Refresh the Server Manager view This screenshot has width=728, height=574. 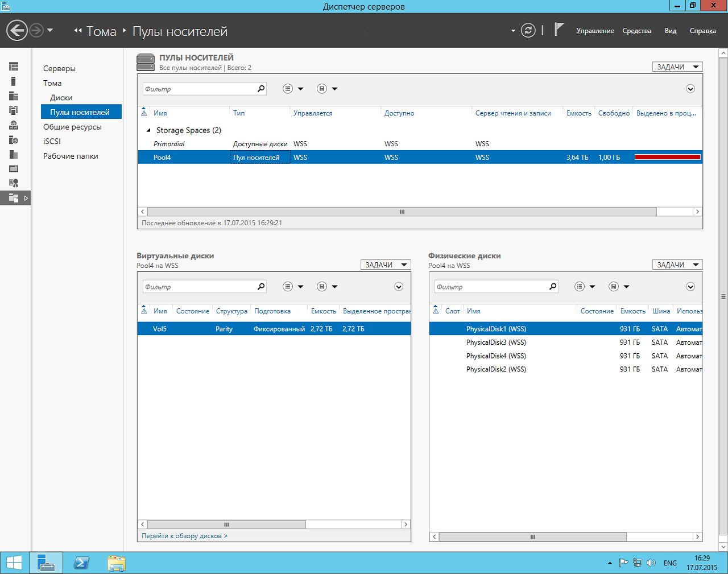click(x=528, y=31)
